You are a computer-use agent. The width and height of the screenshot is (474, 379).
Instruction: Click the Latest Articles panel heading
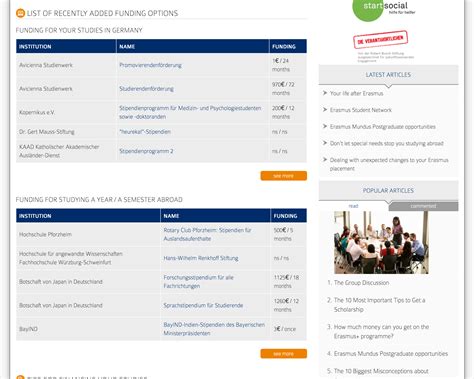pyautogui.click(x=388, y=75)
